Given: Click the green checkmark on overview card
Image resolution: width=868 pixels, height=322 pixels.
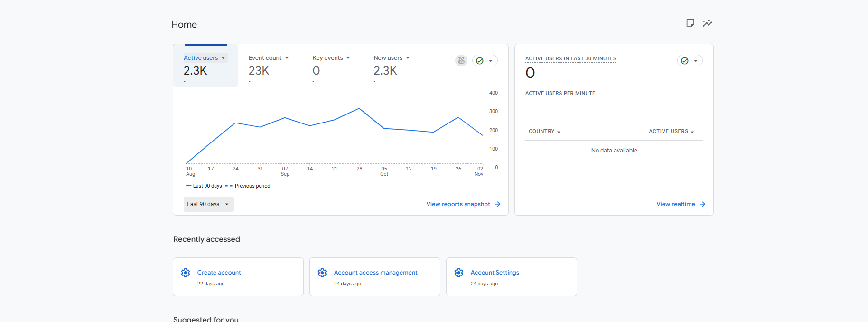Looking at the screenshot, I should (x=480, y=61).
